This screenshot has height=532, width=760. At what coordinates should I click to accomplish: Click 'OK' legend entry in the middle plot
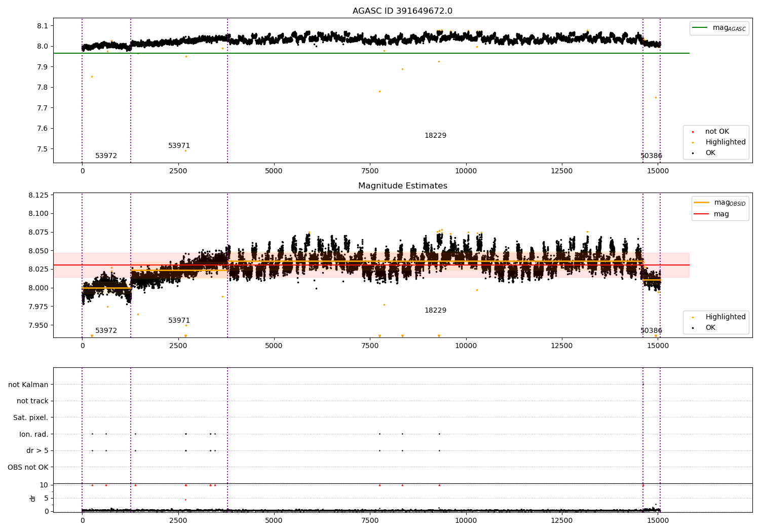point(704,328)
